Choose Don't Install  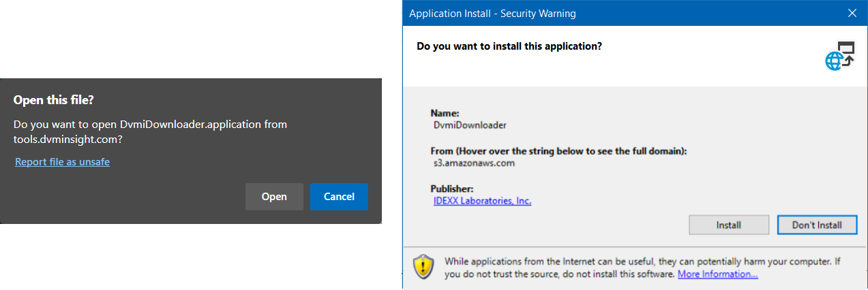(x=817, y=225)
